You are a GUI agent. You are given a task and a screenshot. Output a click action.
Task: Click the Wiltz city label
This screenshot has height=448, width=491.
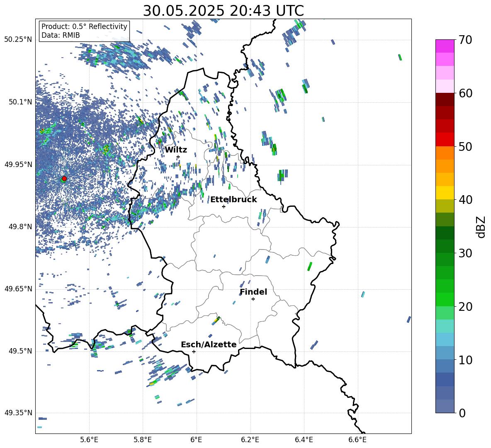(x=176, y=150)
